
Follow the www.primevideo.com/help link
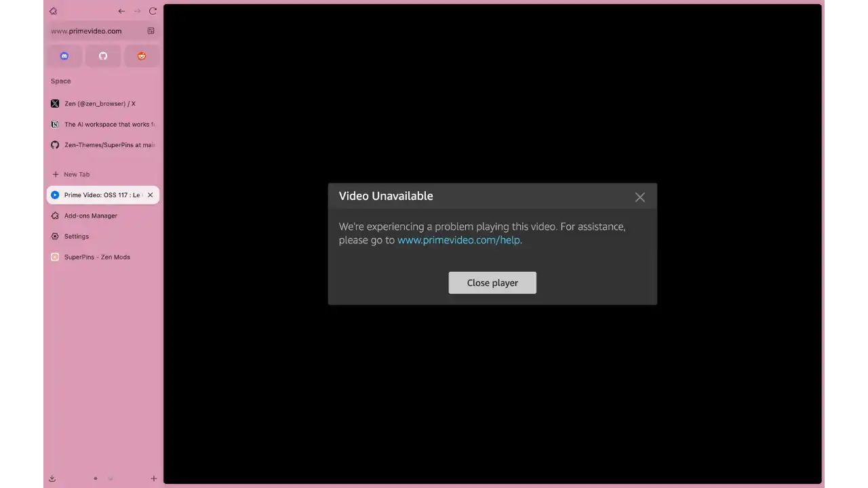(458, 240)
